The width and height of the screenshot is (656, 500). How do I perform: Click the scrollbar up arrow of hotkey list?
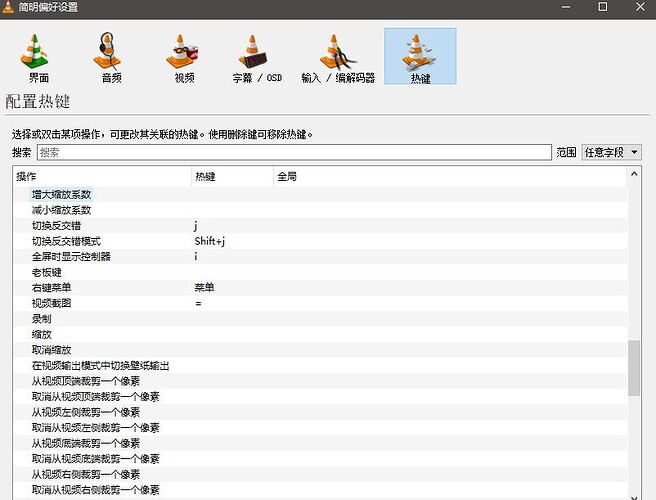pos(633,175)
